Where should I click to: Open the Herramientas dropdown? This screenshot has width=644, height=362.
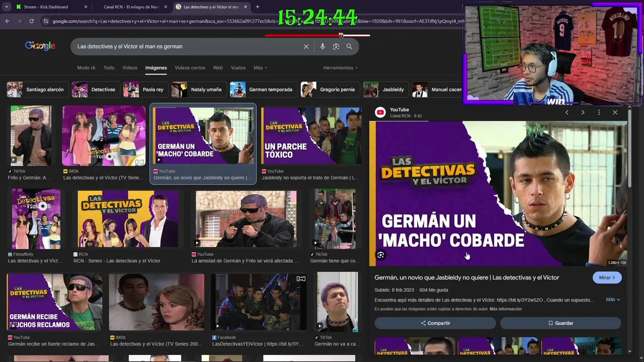click(340, 68)
